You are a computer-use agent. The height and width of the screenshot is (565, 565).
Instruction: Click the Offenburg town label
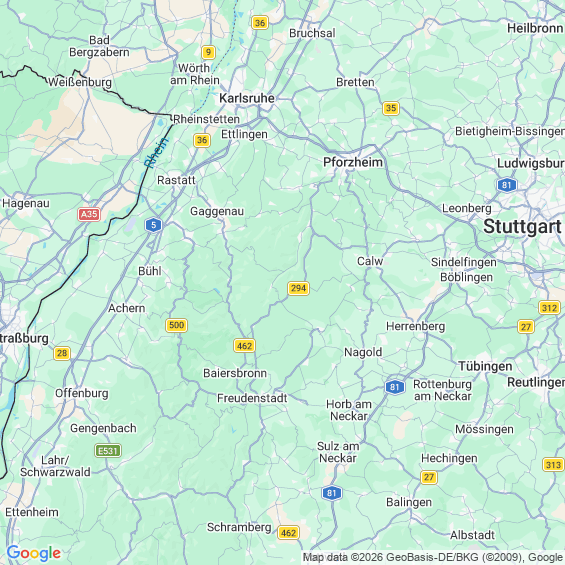tap(81, 393)
